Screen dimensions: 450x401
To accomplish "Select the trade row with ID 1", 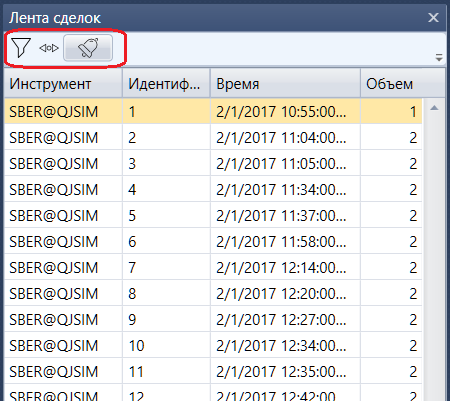I will click(213, 111).
